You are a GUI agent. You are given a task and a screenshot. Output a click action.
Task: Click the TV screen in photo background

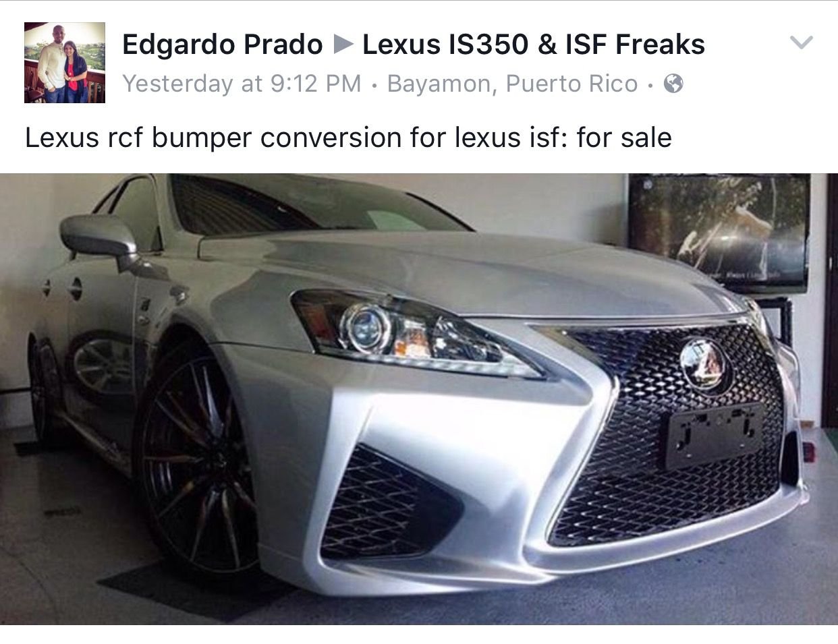[x=719, y=231]
